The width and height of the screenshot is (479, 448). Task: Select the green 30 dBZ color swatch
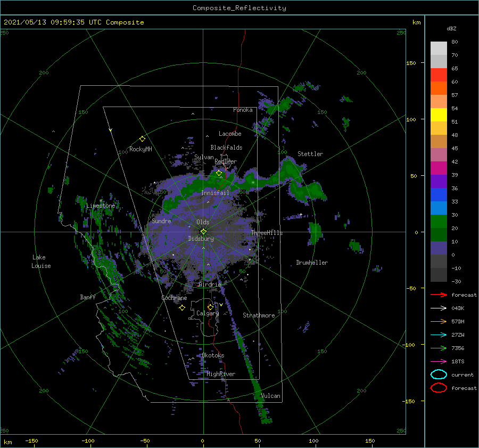(x=439, y=222)
